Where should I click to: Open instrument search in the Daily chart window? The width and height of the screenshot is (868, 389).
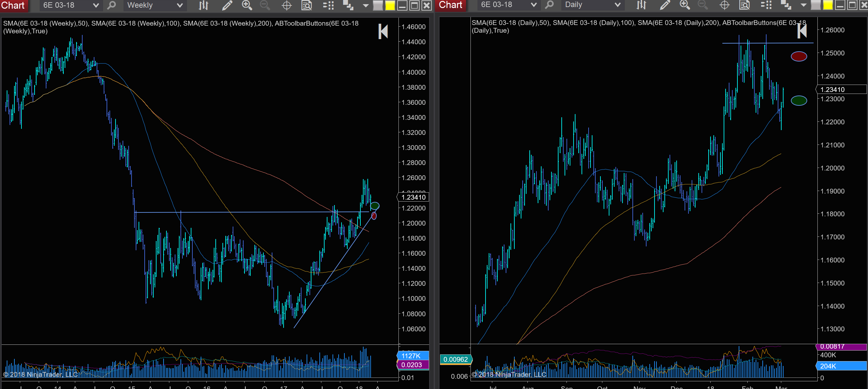click(x=549, y=5)
